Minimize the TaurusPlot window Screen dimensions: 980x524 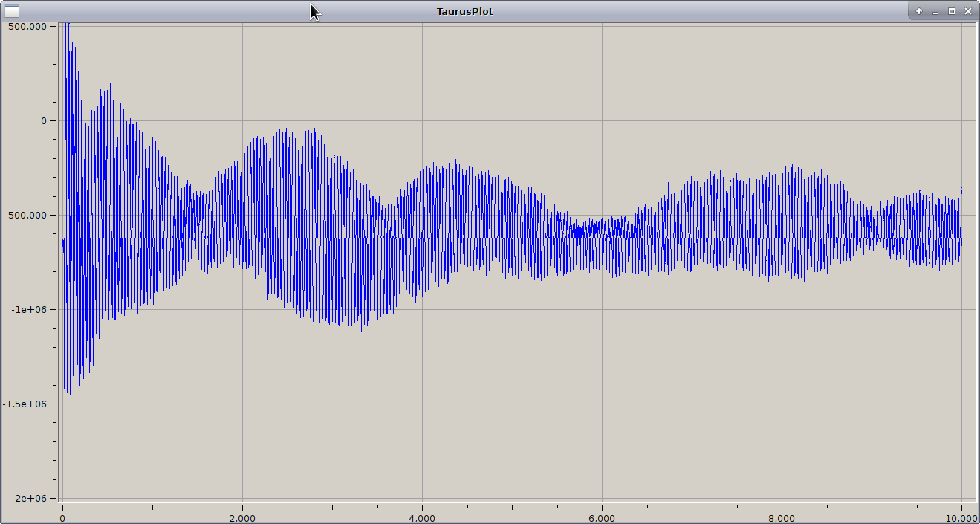point(935,11)
